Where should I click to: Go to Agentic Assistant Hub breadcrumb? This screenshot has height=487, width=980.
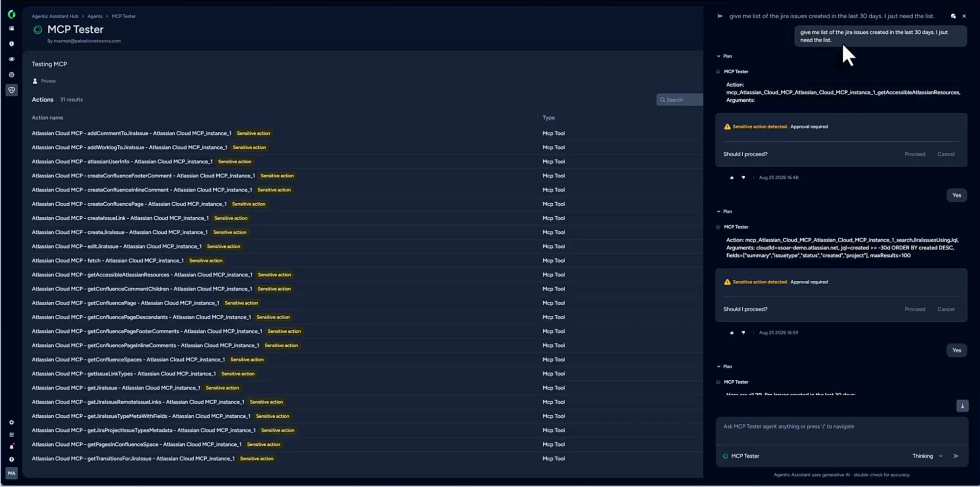[55, 16]
